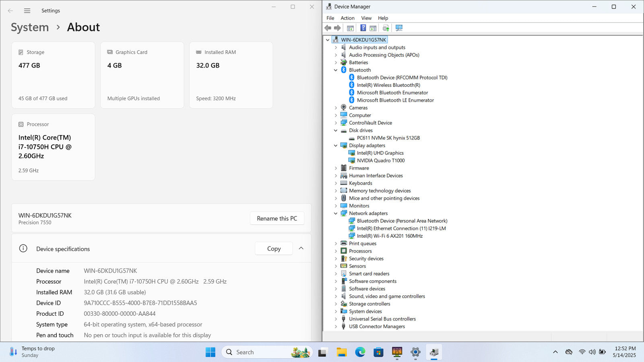Click the Installed RAM card icon
Image resolution: width=644 pixels, height=362 pixels.
[199, 52]
